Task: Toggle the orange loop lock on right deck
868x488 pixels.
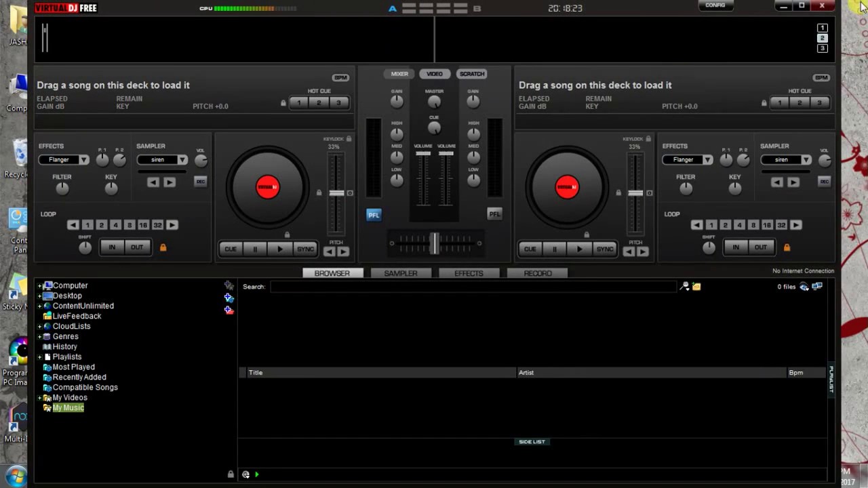Action: [787, 247]
